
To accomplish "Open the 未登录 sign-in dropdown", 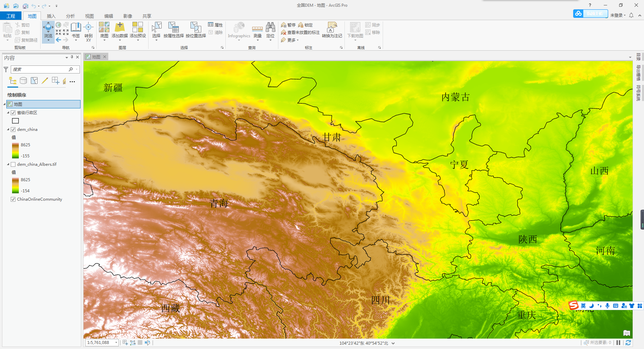I will (618, 15).
